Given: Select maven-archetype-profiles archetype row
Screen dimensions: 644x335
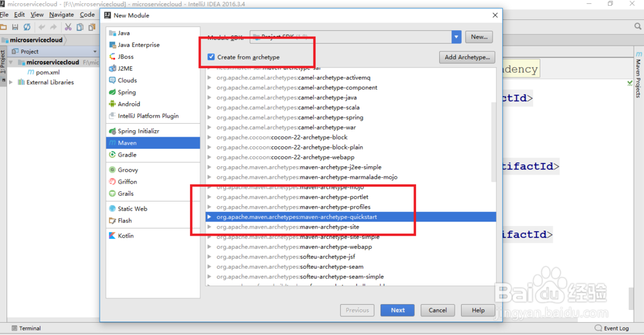Looking at the screenshot, I should (351, 207).
